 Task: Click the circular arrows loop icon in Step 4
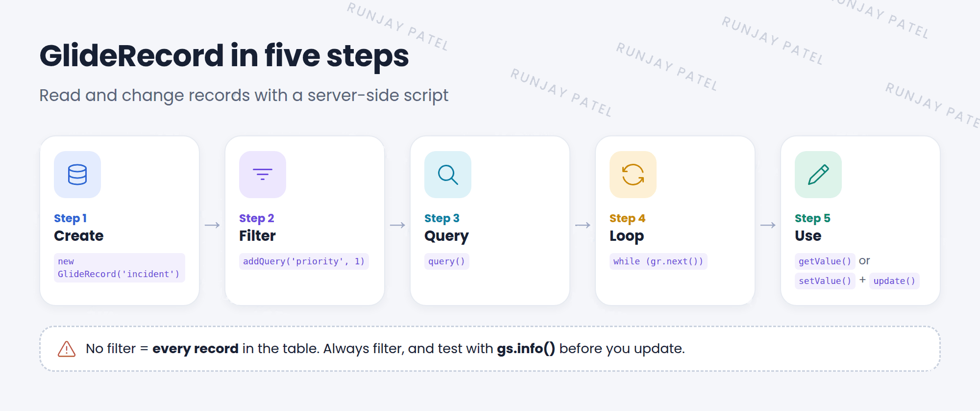click(633, 175)
